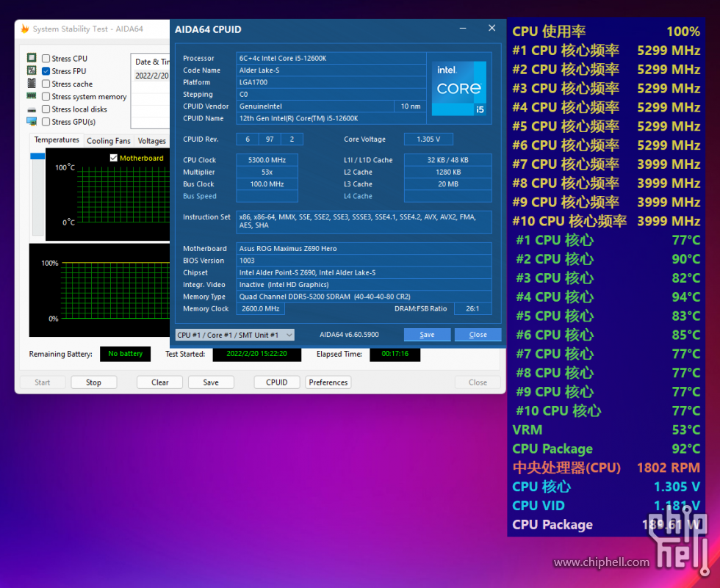Click the Clear button in Stability Test
The height and width of the screenshot is (588, 720).
[x=160, y=382]
